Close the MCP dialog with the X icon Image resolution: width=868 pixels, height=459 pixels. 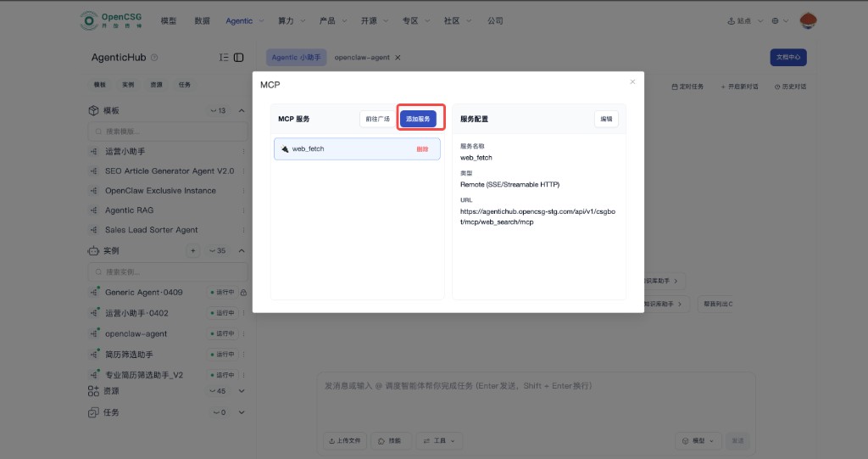632,82
